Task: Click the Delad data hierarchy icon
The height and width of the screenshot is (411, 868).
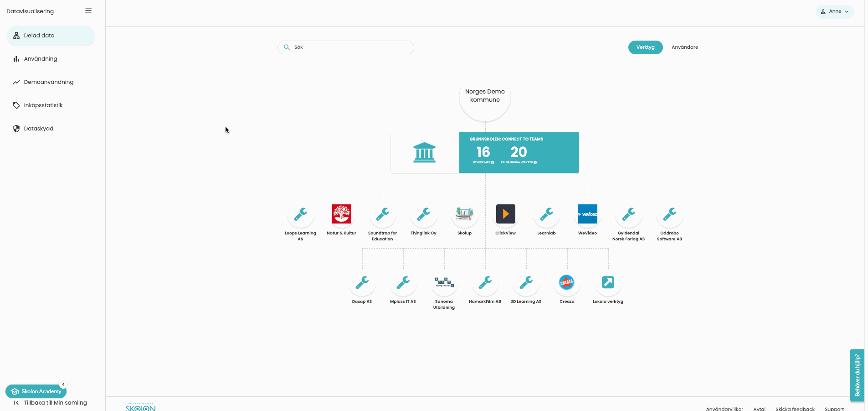Action: pos(16,36)
